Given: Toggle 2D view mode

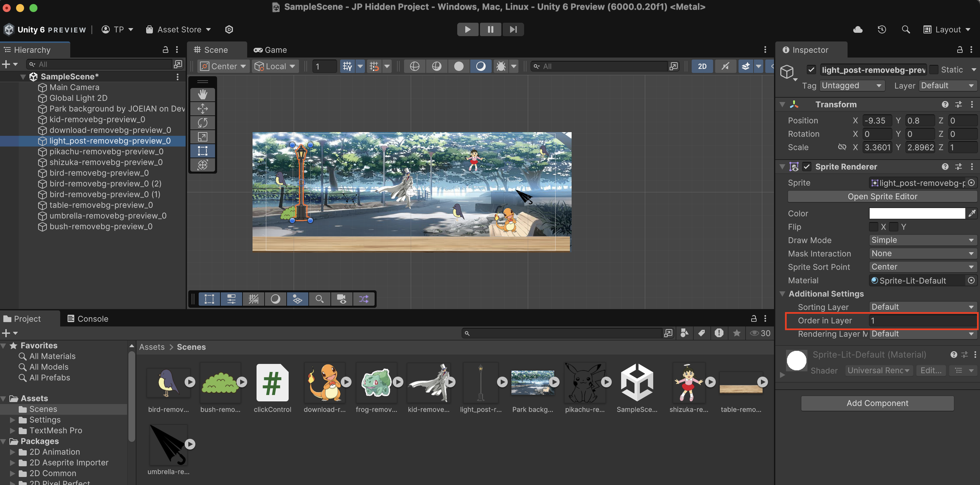Looking at the screenshot, I should pyautogui.click(x=702, y=66).
